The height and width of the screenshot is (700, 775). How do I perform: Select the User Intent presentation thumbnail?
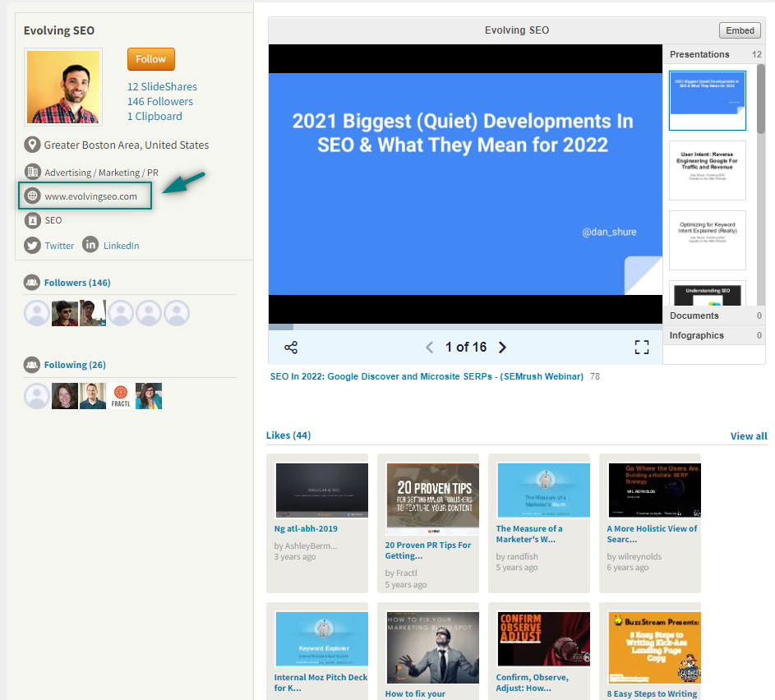tap(707, 170)
